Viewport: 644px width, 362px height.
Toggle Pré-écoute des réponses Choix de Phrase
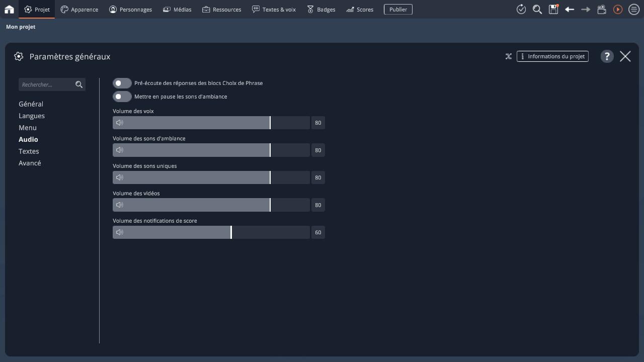(x=122, y=83)
